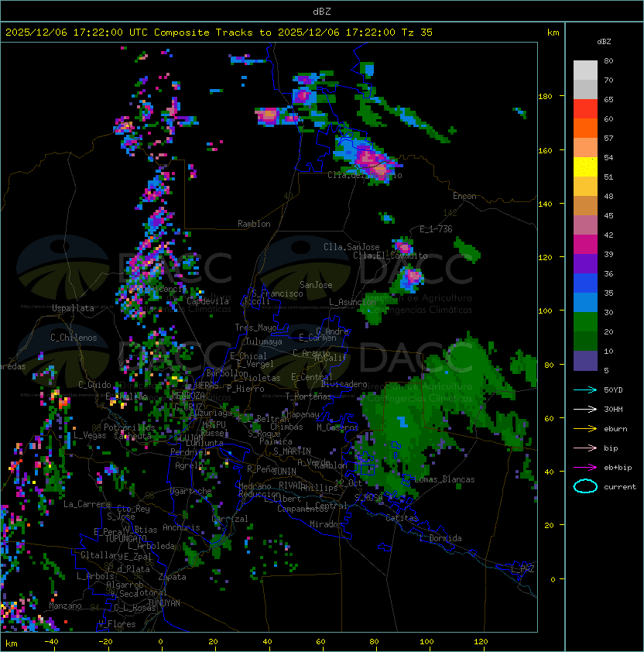
Task: Click the 'S_ROSA' map label
Action: coord(368,498)
